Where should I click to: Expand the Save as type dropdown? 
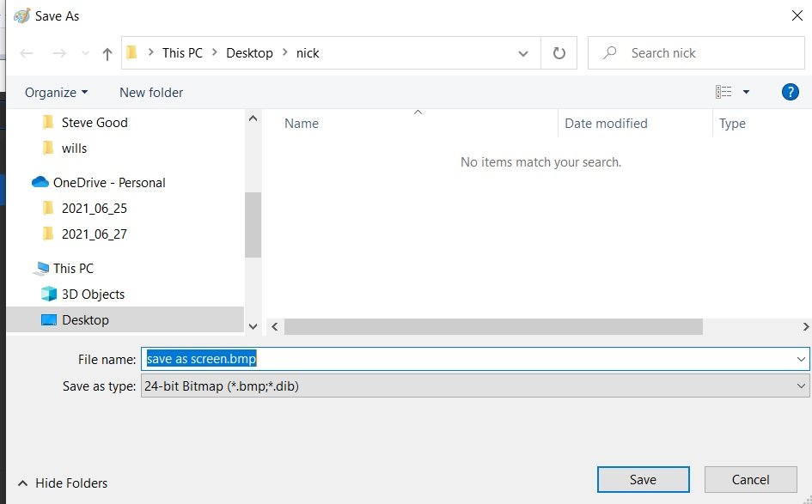coord(801,386)
